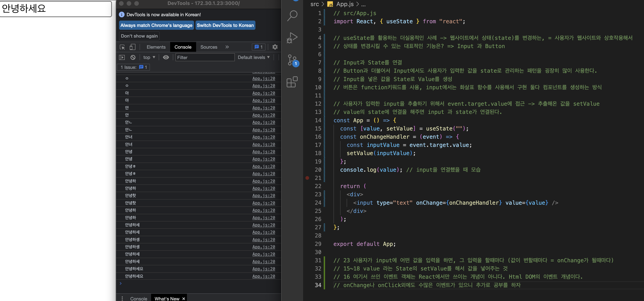Image resolution: width=644 pixels, height=301 pixels.
Task: Toggle breakpoint on line 21
Action: (x=307, y=178)
